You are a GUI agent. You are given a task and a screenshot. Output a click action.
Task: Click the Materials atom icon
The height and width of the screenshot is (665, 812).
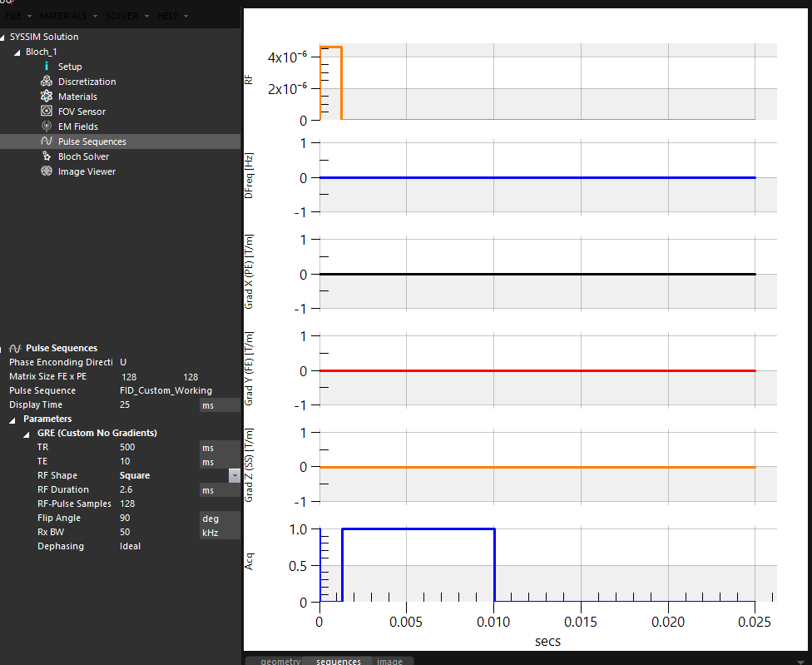click(x=47, y=97)
